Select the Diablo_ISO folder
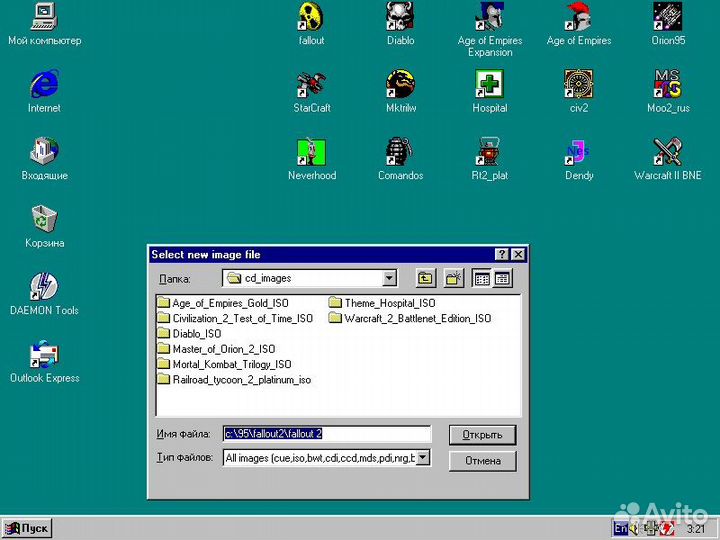This screenshot has height=540, width=720. pos(189,333)
